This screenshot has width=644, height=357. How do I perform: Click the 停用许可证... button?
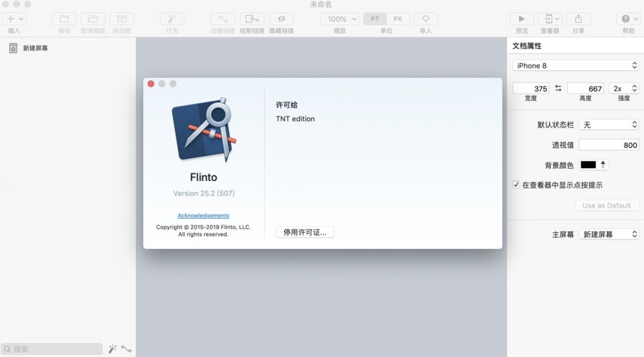tap(305, 232)
